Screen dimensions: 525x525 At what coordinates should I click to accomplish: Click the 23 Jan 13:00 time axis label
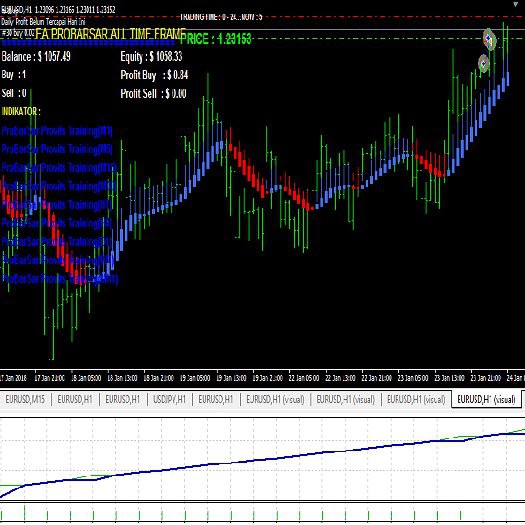[x=449, y=378]
